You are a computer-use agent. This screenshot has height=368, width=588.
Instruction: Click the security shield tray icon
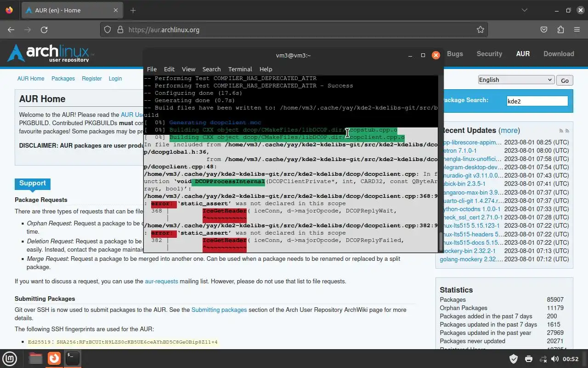coord(514,359)
